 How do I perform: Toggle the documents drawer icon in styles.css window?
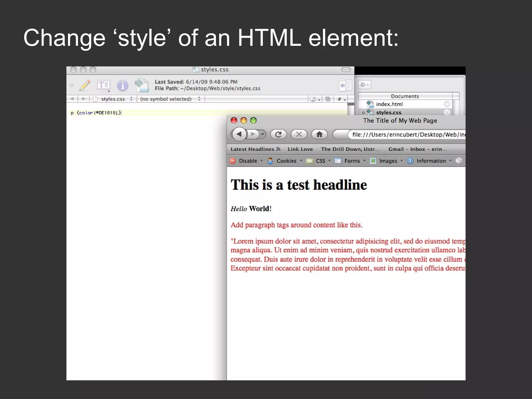click(345, 85)
